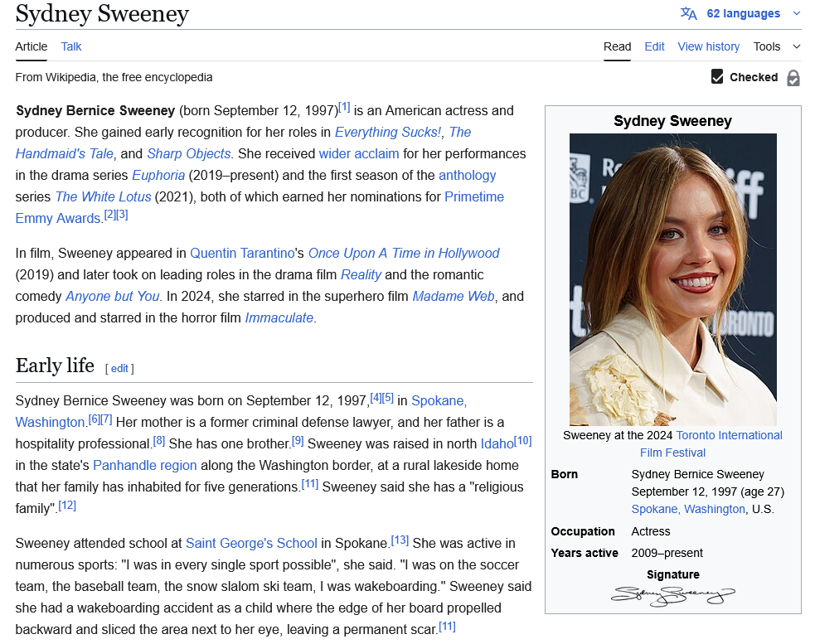Click citation reference [12]
815x644 pixels.
(x=67, y=505)
